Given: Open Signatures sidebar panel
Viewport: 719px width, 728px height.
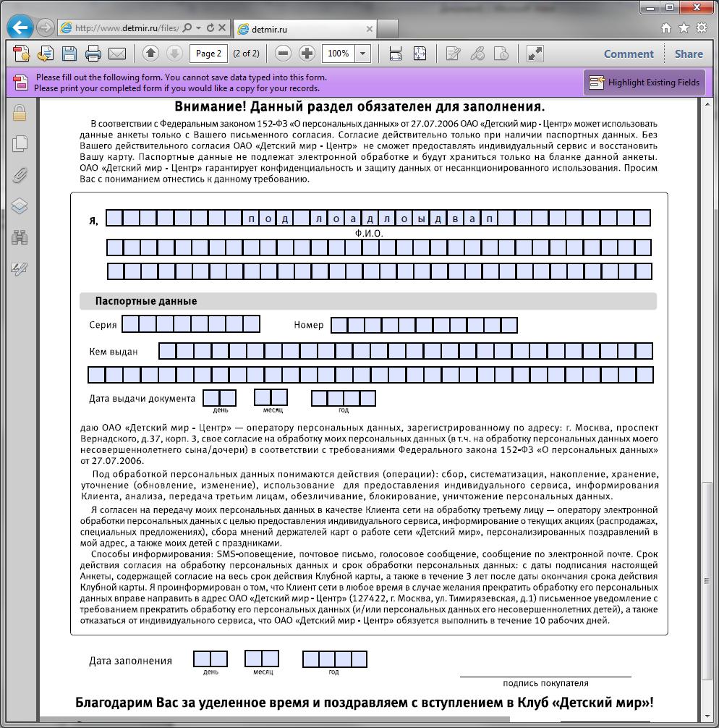Looking at the screenshot, I should tap(20, 268).
